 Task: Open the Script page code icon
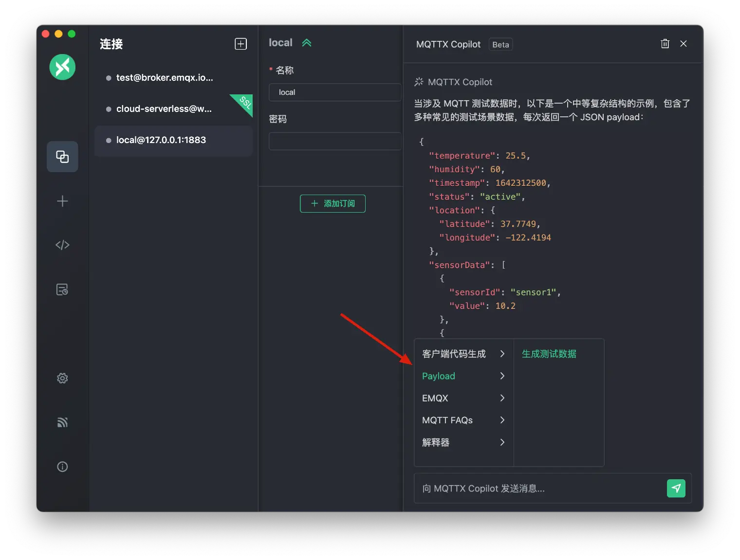point(62,245)
